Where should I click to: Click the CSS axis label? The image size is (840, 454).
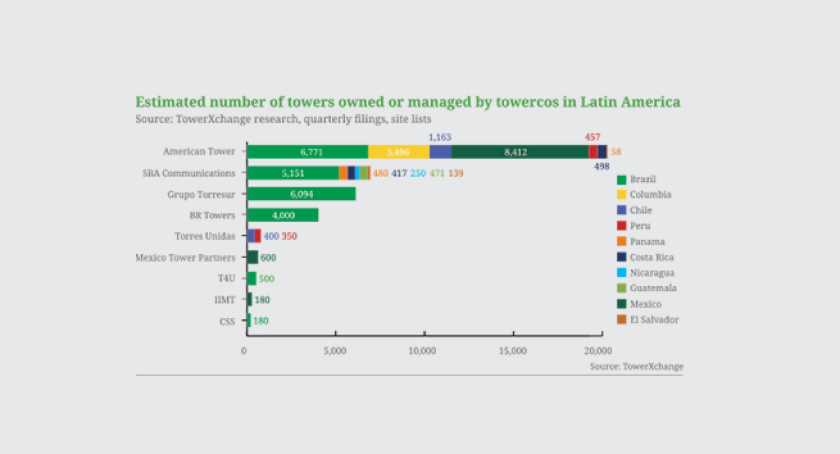[227, 321]
